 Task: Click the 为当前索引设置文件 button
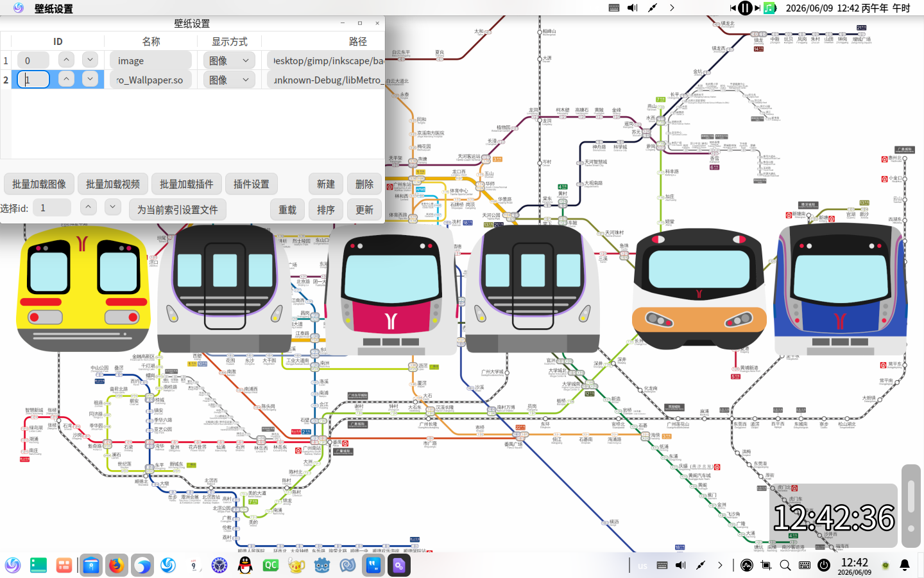[178, 210]
